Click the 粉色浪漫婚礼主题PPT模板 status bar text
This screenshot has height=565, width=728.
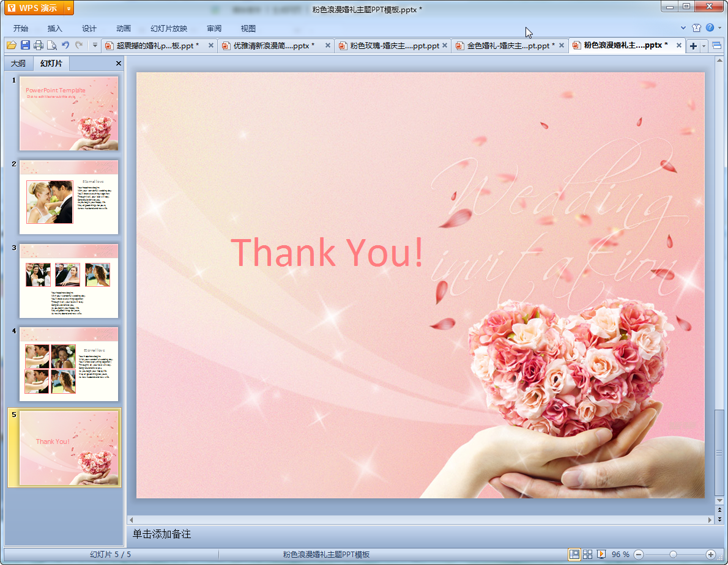click(x=327, y=555)
